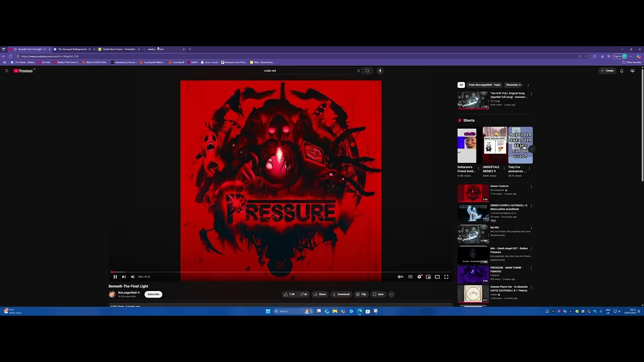The image size is (644, 362).
Task: Open the ORDER COVER video thumbnail
Action: 473,213
